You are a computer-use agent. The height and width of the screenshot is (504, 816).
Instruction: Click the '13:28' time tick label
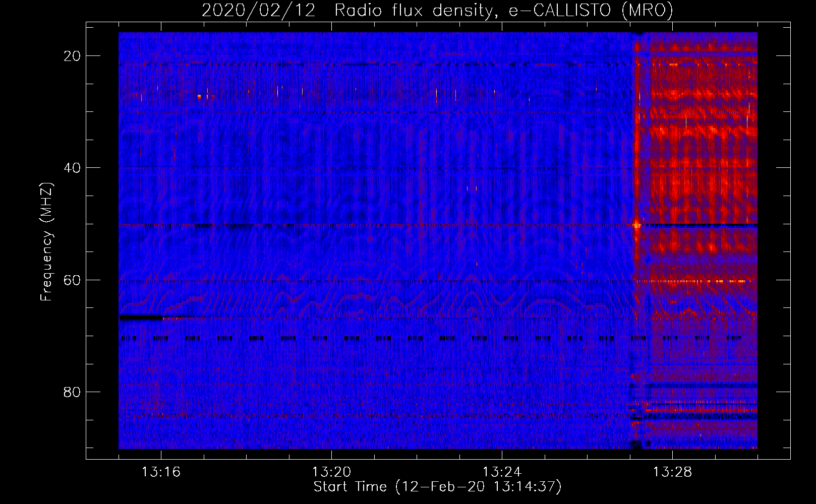point(672,472)
